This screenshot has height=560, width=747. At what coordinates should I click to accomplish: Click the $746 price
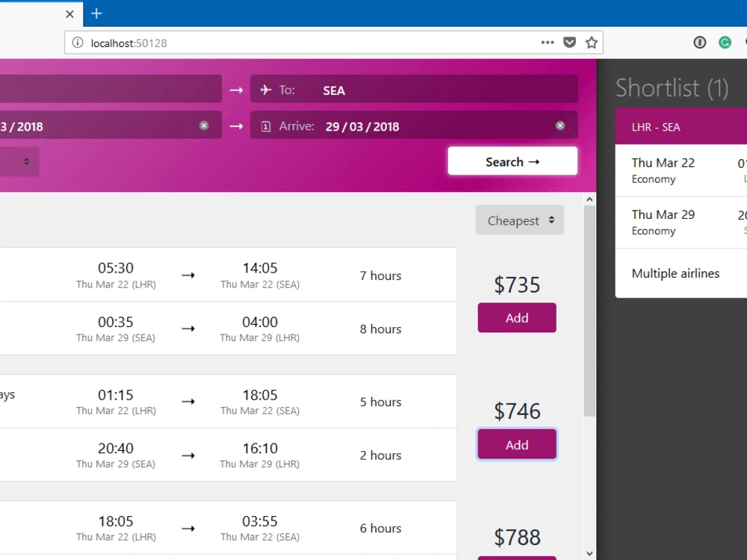tap(517, 411)
